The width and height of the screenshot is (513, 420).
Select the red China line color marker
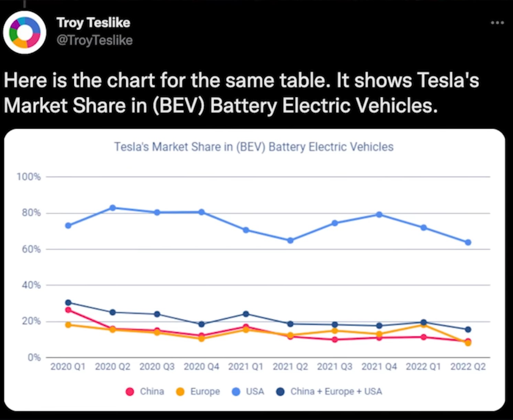tap(129, 391)
